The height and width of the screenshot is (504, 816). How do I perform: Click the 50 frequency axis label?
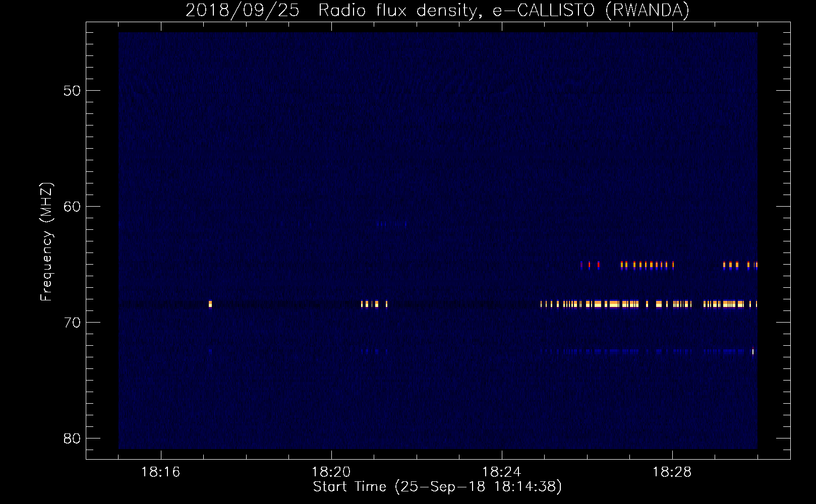tap(73, 91)
